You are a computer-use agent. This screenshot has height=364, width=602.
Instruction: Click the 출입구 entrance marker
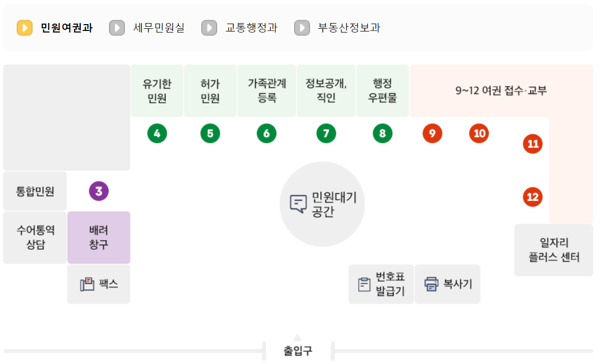coord(297,350)
